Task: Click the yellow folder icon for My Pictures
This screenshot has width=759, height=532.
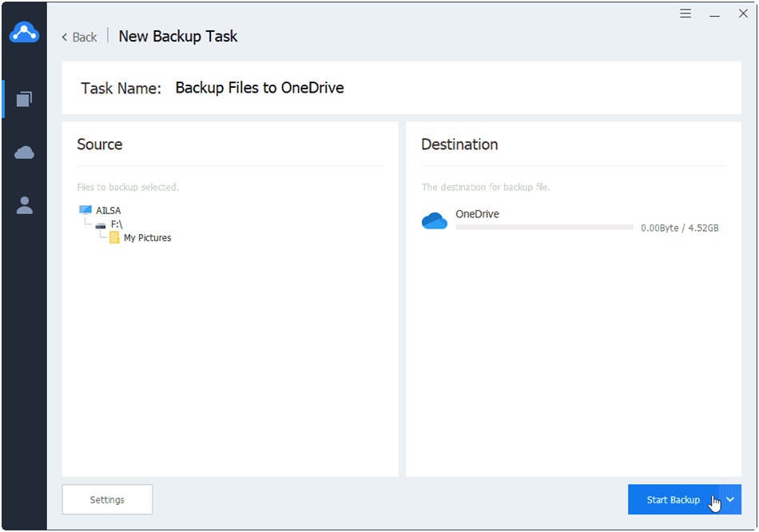Action: tap(113, 237)
